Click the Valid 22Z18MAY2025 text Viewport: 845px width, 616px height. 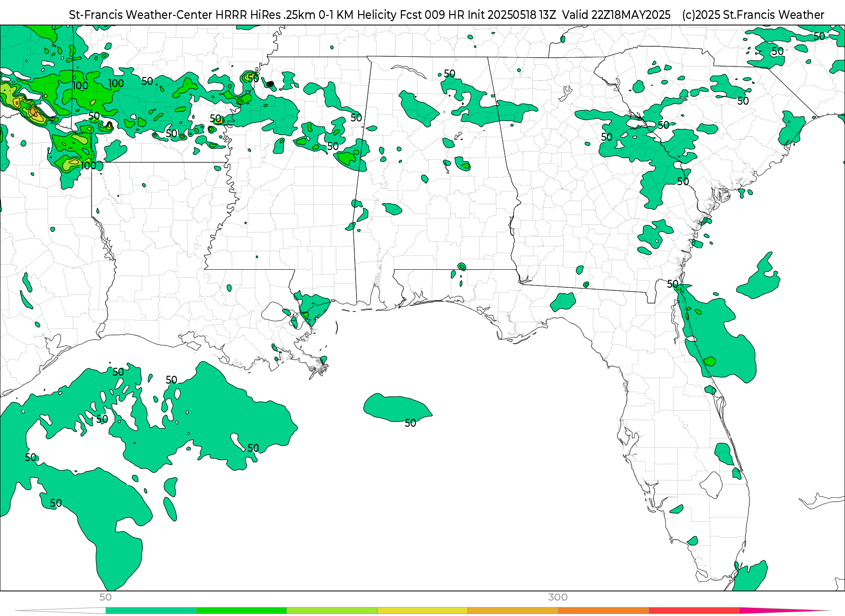coord(616,15)
